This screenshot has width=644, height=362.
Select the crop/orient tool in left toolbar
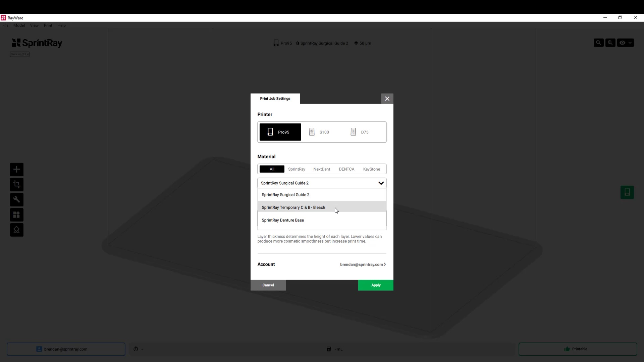click(x=16, y=184)
